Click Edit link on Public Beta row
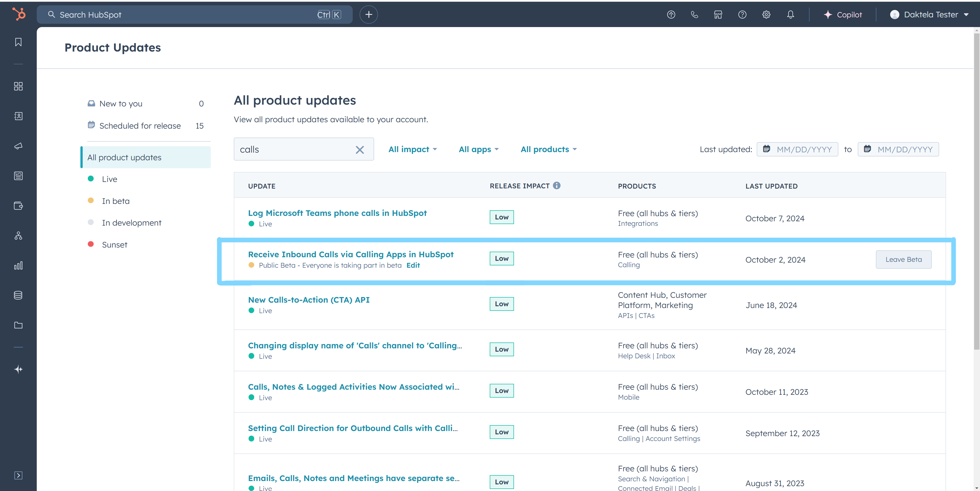This screenshot has width=980, height=491. click(x=413, y=265)
